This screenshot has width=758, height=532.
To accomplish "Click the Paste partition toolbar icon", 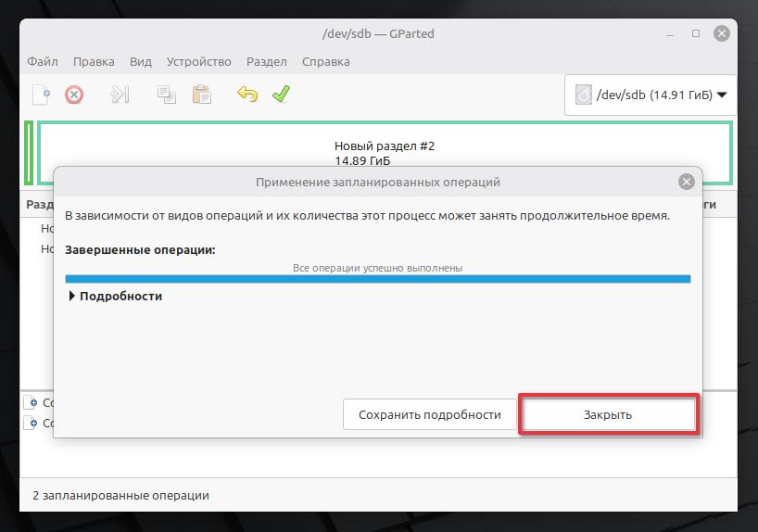I will coord(202,95).
